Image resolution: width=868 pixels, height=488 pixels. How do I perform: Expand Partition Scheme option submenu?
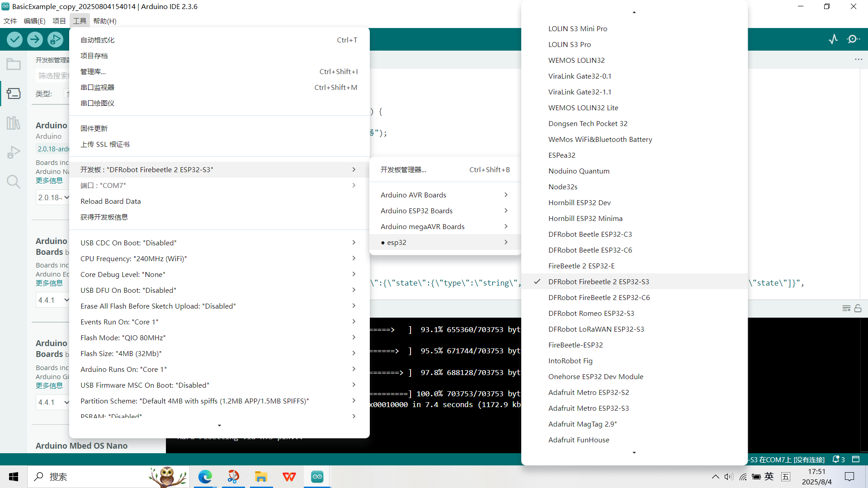tap(219, 401)
